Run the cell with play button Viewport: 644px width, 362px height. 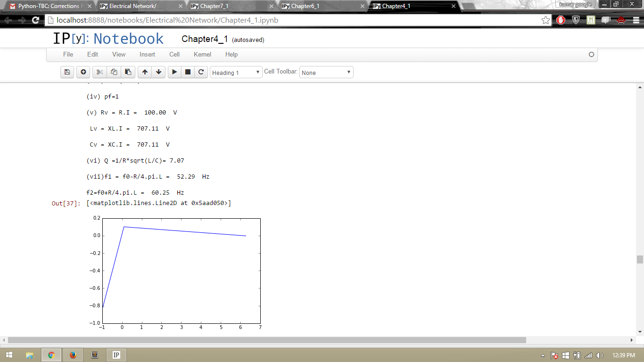pyautogui.click(x=174, y=72)
